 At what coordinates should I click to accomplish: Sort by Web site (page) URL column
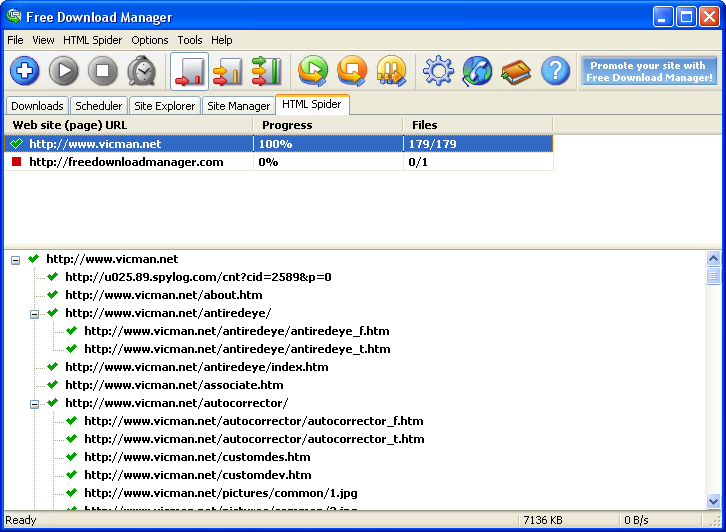[128, 125]
